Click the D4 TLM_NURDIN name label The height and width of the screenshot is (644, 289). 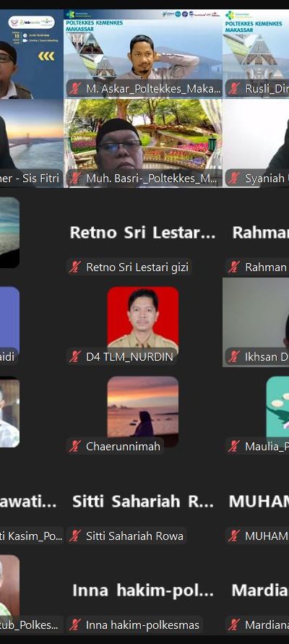[x=129, y=357]
